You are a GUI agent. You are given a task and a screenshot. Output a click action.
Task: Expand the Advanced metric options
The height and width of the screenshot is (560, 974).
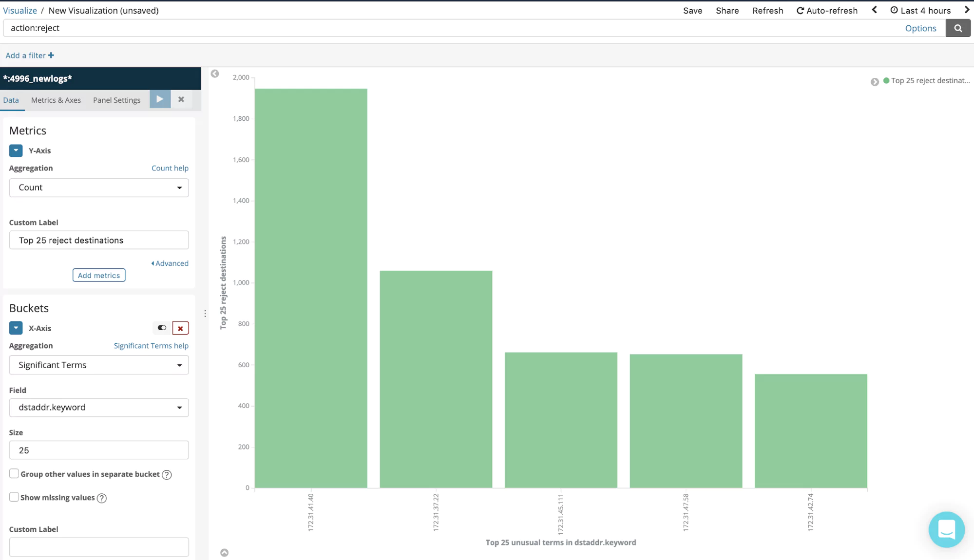(x=170, y=263)
